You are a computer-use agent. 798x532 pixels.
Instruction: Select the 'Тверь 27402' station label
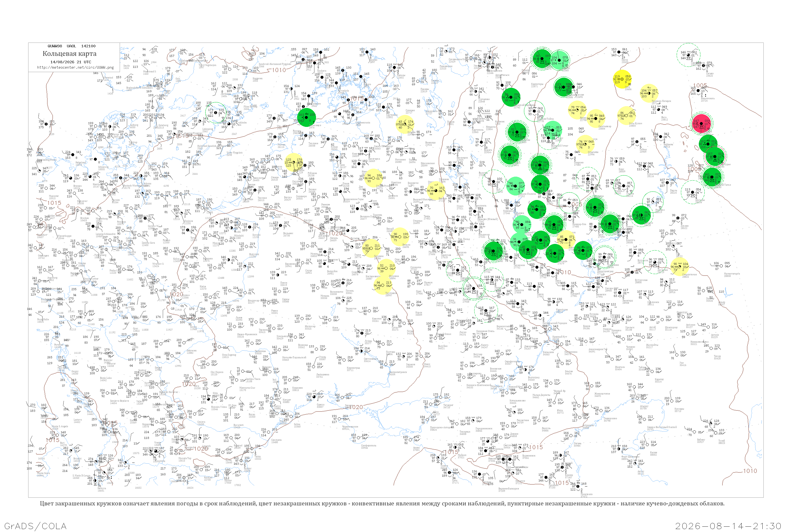[x=427, y=218]
